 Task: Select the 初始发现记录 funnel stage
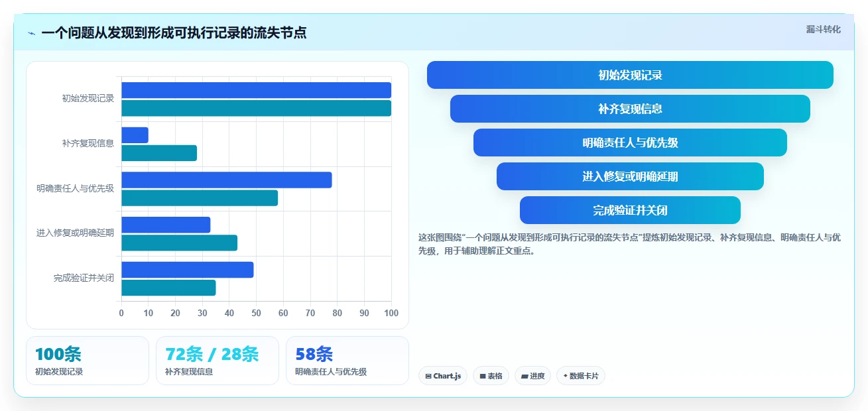click(630, 75)
